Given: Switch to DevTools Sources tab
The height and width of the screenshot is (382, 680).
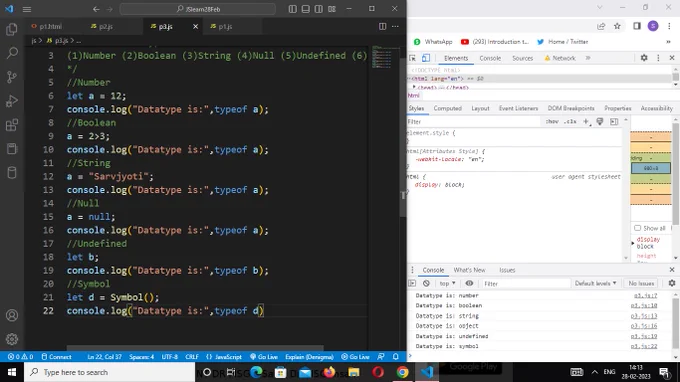Looking at the screenshot, I should [x=522, y=58].
